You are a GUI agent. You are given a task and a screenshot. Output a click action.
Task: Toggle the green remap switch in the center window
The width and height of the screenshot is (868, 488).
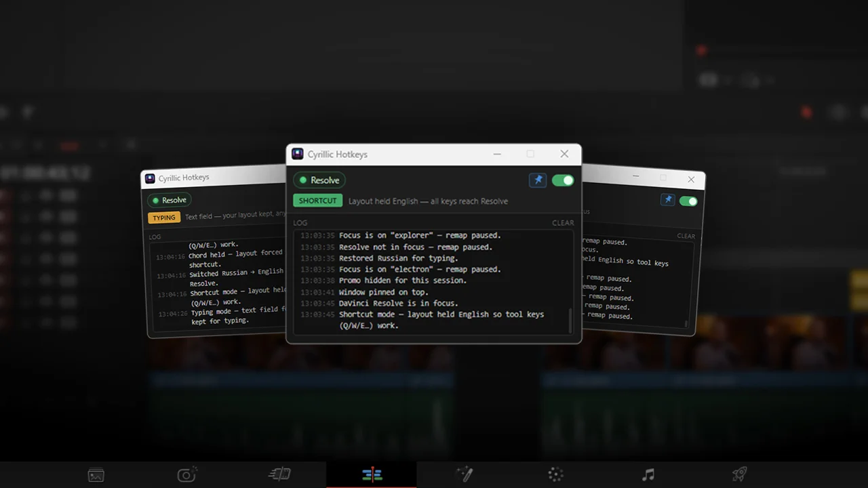pyautogui.click(x=563, y=180)
